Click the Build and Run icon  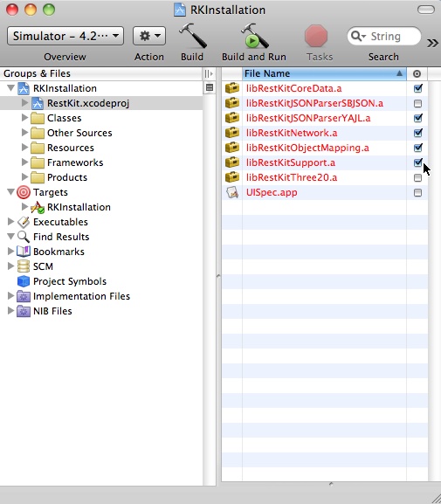254,35
